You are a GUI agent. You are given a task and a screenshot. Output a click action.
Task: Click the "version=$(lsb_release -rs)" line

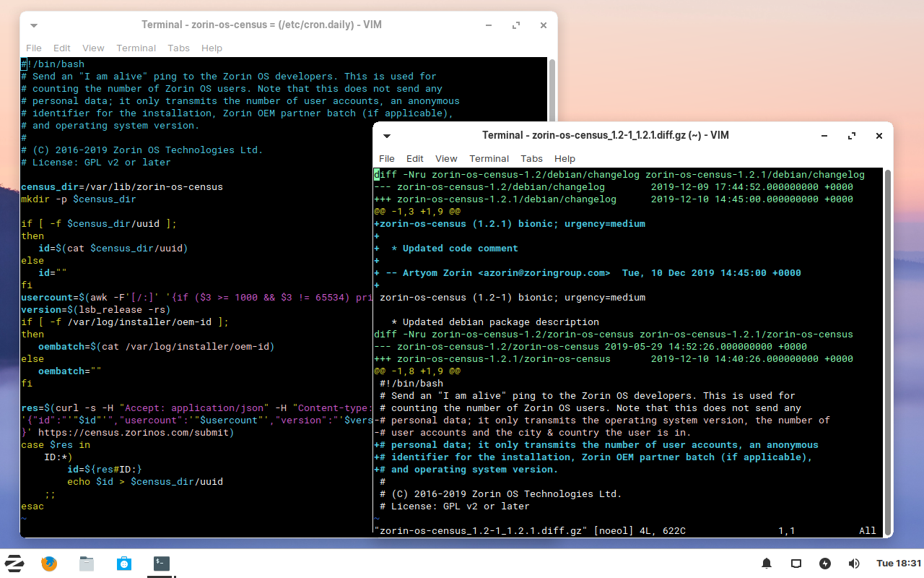point(96,310)
